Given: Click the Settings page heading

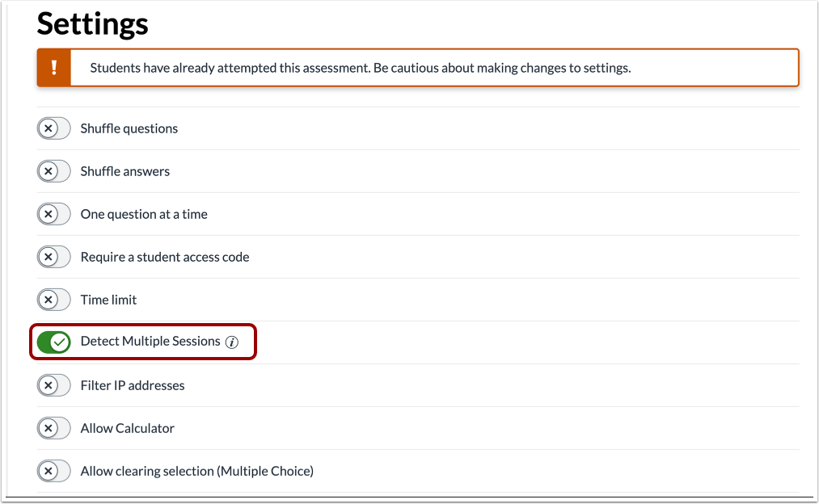Looking at the screenshot, I should (x=91, y=24).
